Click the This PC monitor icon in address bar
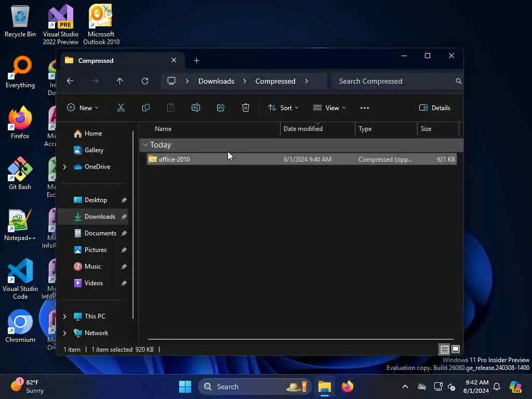The height and width of the screenshot is (399, 532). click(171, 81)
